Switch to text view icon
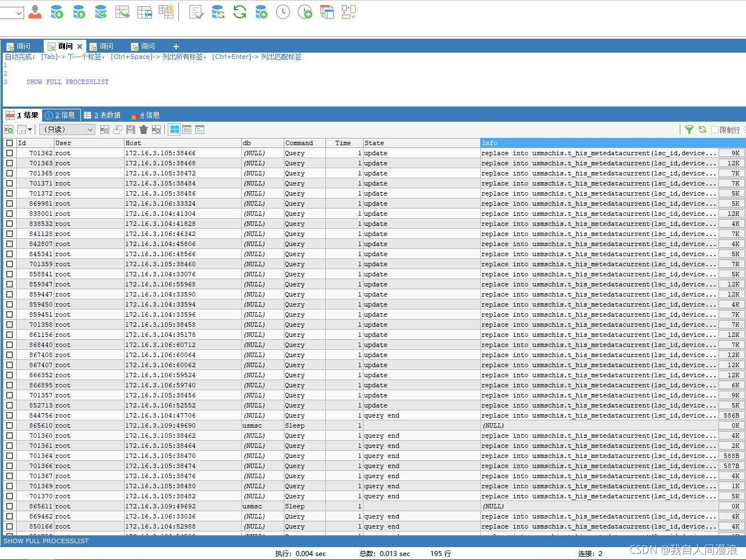 click(x=199, y=129)
